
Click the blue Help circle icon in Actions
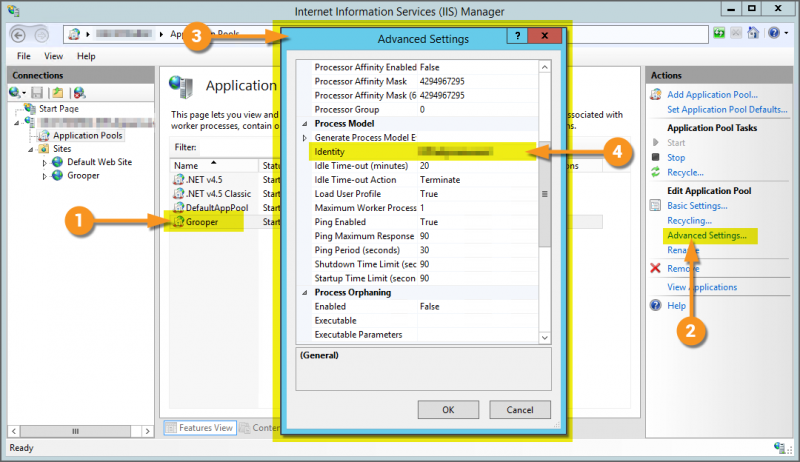point(656,305)
